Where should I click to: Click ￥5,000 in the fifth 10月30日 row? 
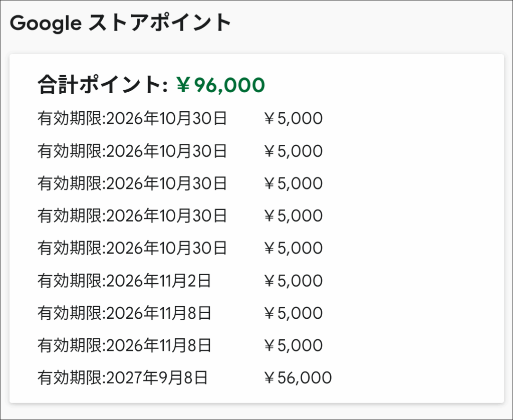tap(293, 248)
